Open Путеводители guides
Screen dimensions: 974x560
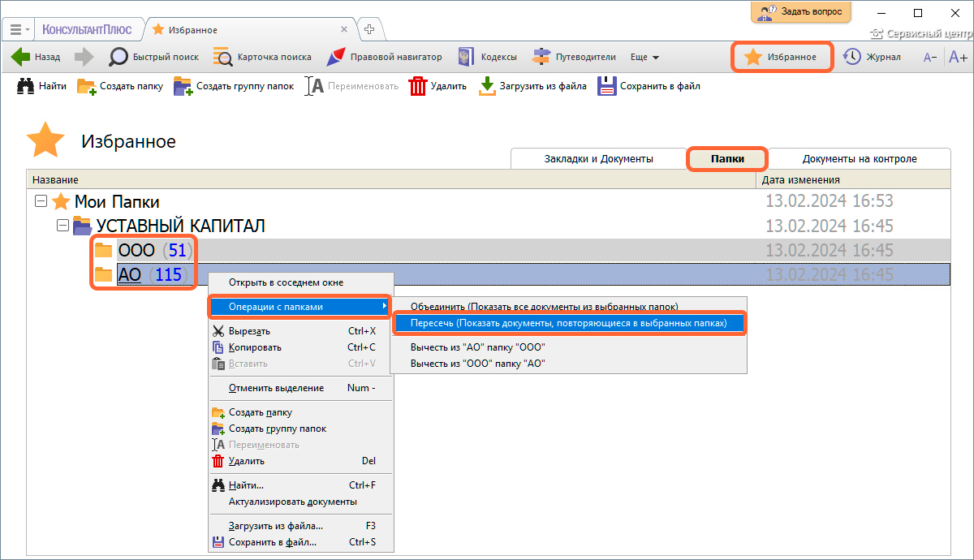[574, 57]
